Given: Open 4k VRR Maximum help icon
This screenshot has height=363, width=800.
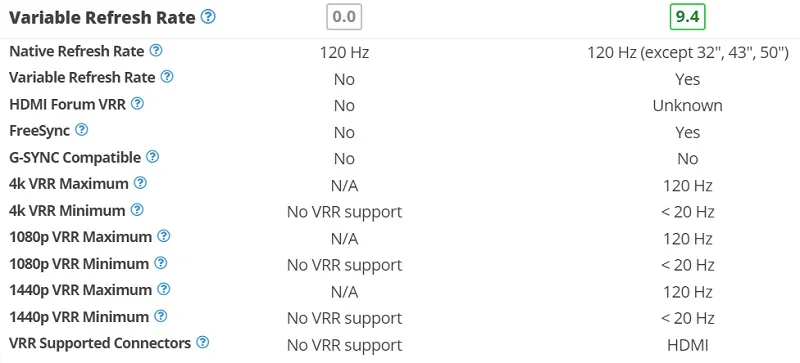Looking at the screenshot, I should [140, 183].
